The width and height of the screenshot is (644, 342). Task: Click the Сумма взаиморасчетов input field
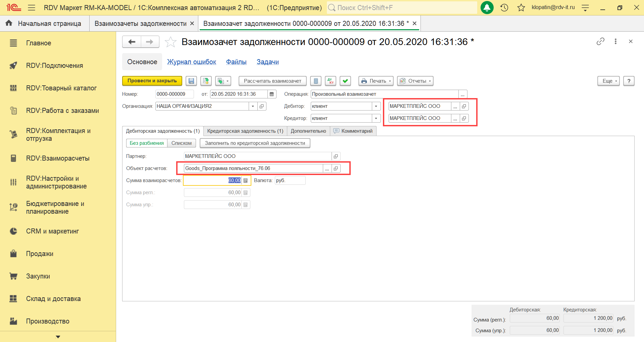pos(212,180)
